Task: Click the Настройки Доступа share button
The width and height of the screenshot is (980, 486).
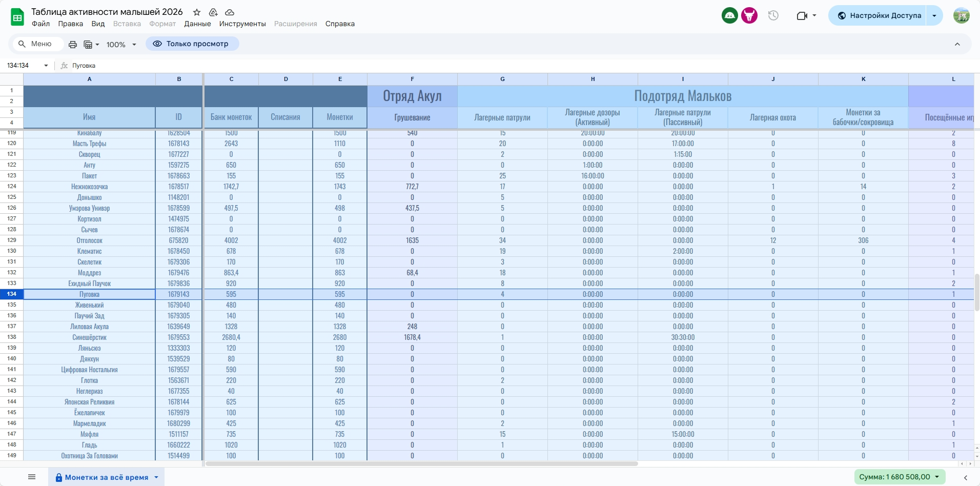Action: point(880,16)
